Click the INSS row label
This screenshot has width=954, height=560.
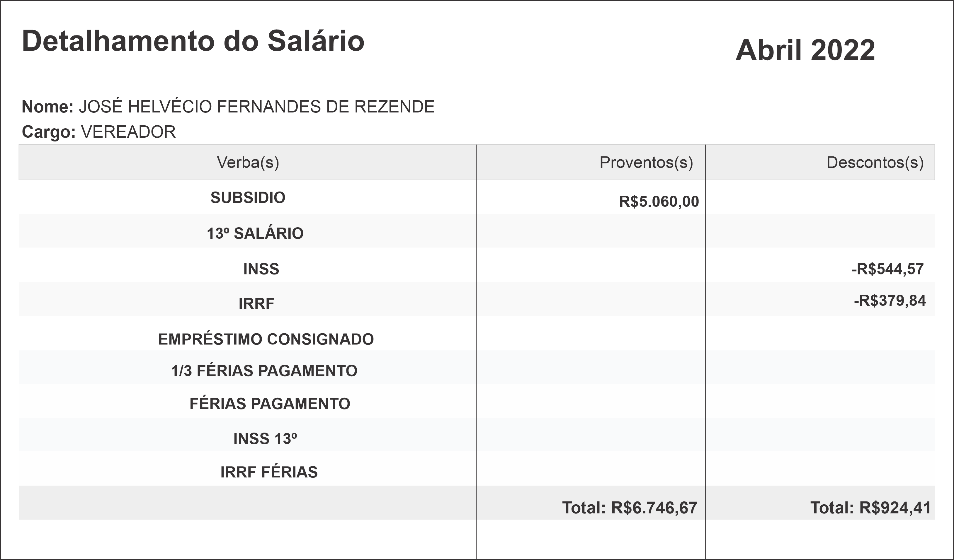tap(261, 269)
